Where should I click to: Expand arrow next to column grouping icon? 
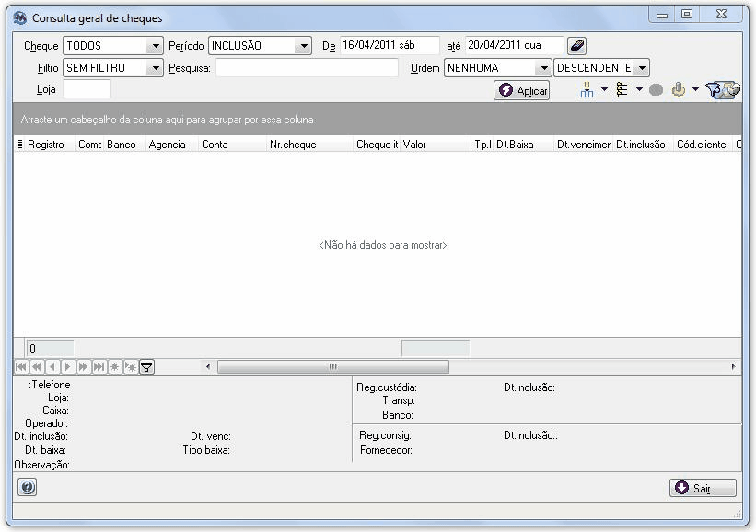(604, 89)
